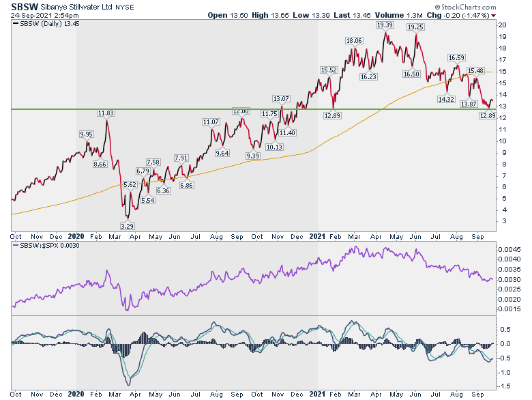Click the 13.07 price label
The width and height of the screenshot is (532, 400).
pyautogui.click(x=281, y=99)
